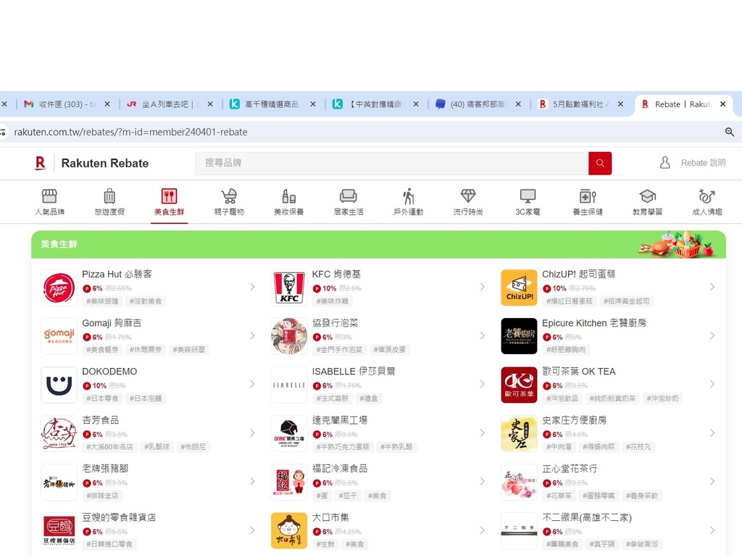Click the #日韓進口零食 tag
Image resolution: width=742 pixels, height=560 pixels.
[109, 544]
